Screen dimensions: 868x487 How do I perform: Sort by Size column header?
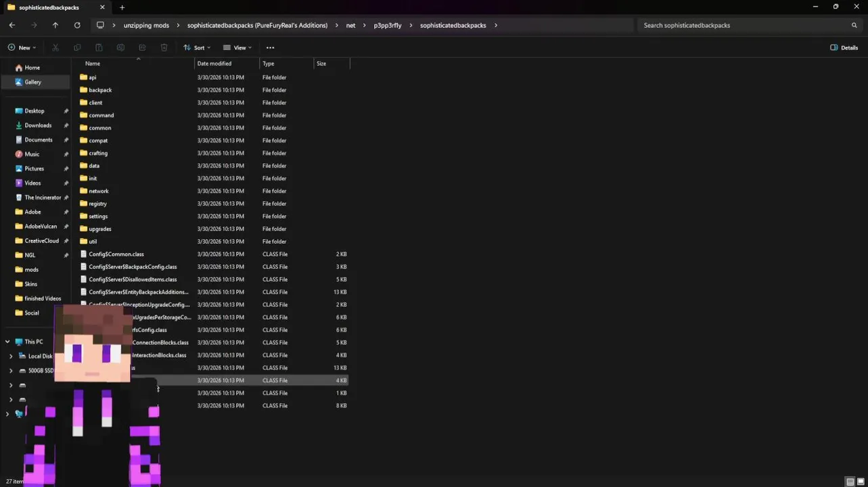[x=321, y=64]
